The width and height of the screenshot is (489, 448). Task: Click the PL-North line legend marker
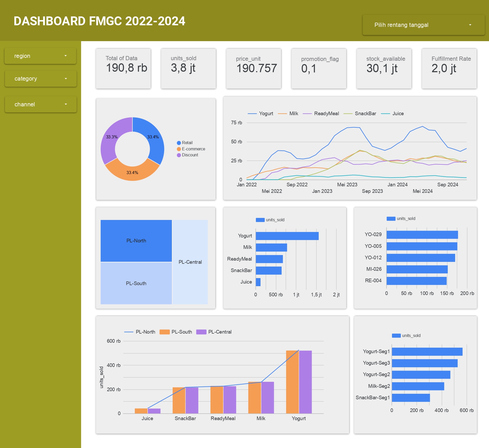[x=129, y=332]
